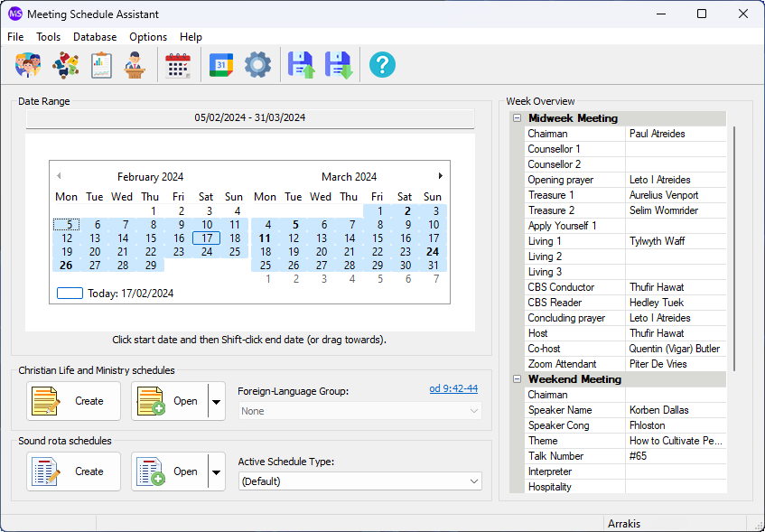
Task: Open the Tools menu
Action: tap(48, 37)
